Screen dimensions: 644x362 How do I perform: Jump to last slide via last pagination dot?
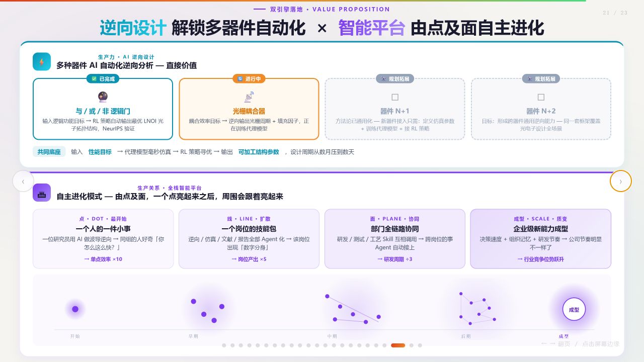point(420,345)
